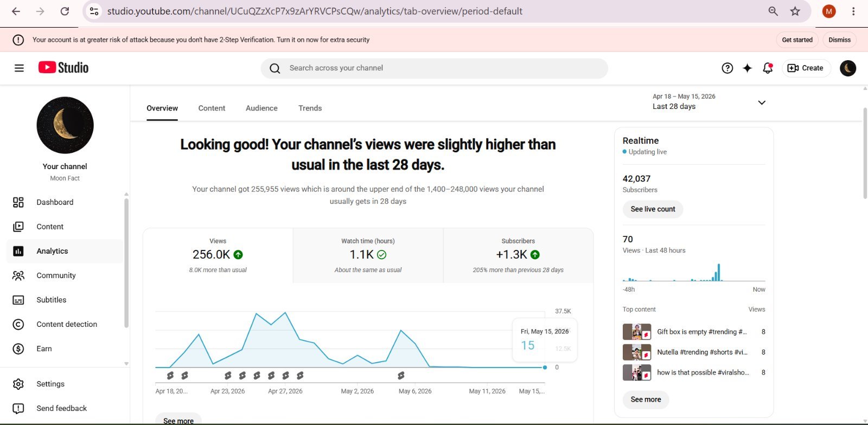Open the hamburger navigation menu
868x425 pixels.
[x=19, y=68]
